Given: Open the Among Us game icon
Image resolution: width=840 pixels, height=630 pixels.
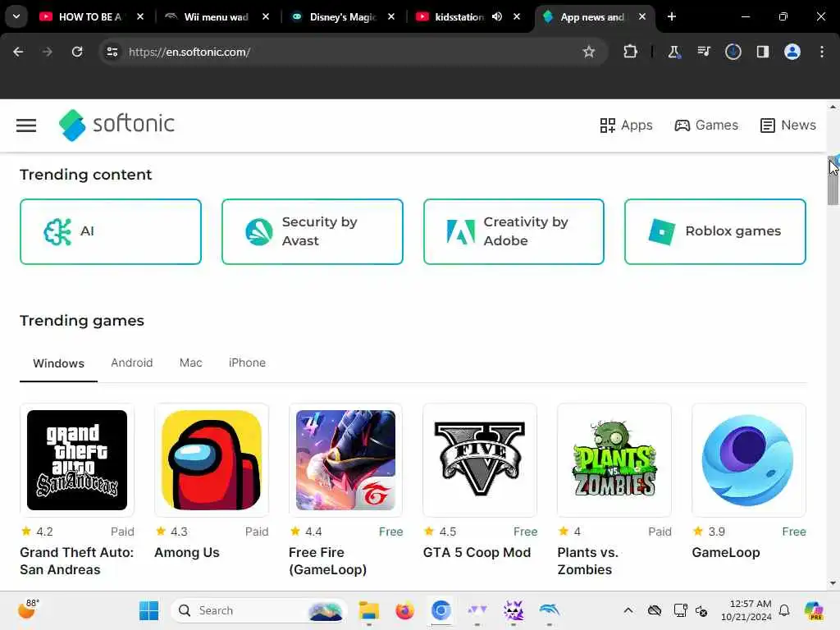Looking at the screenshot, I should pos(212,460).
